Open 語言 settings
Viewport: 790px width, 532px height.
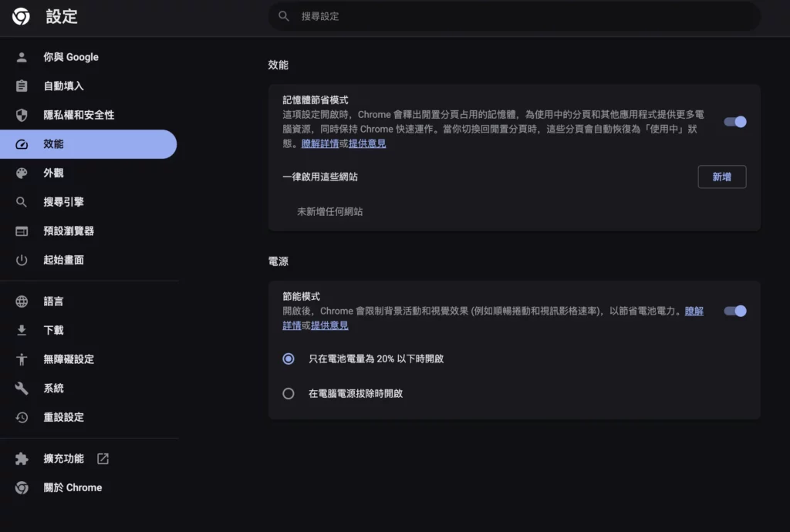click(88, 301)
